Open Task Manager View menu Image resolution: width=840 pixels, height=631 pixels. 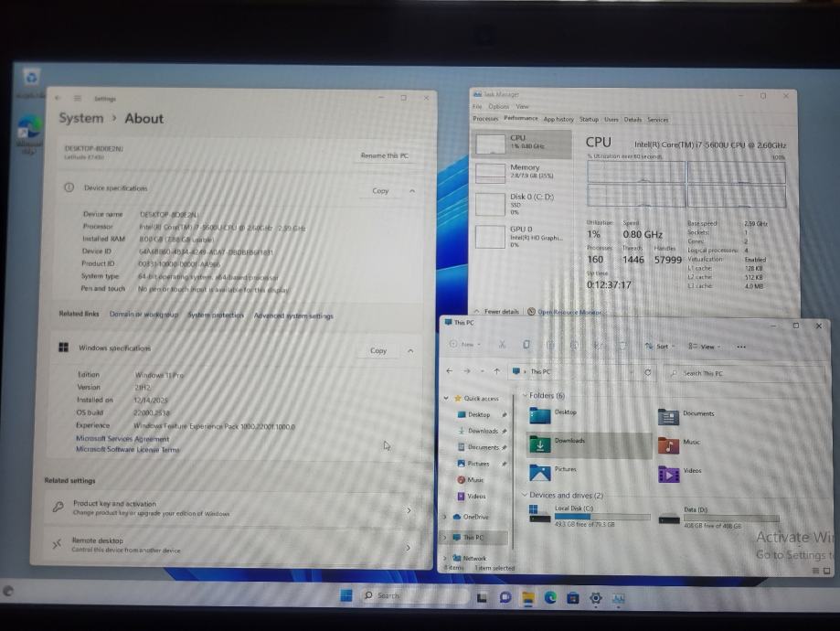tap(522, 106)
